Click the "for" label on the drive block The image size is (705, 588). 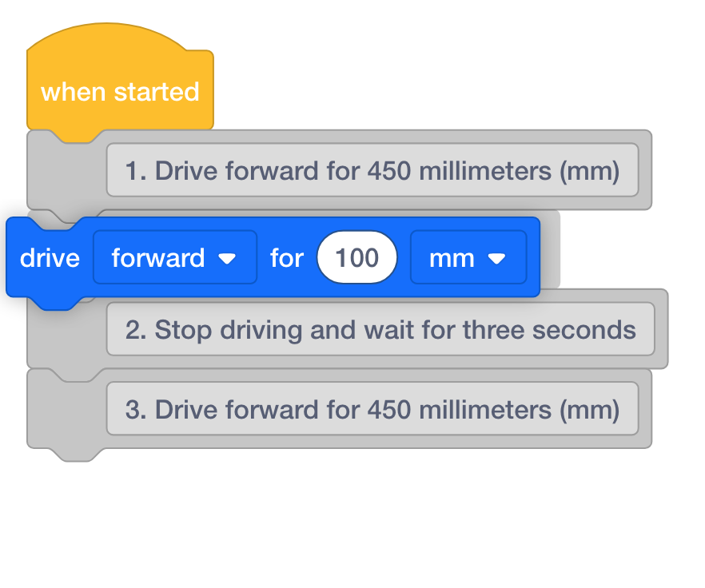(287, 257)
